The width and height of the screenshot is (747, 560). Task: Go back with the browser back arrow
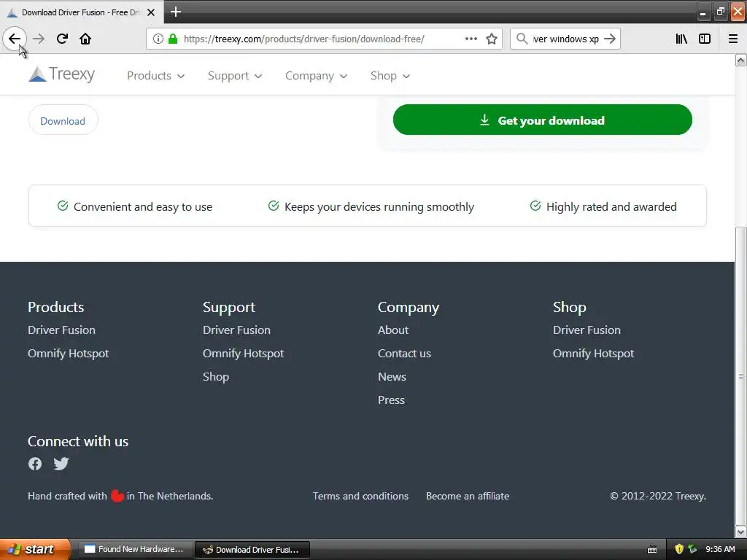click(15, 39)
